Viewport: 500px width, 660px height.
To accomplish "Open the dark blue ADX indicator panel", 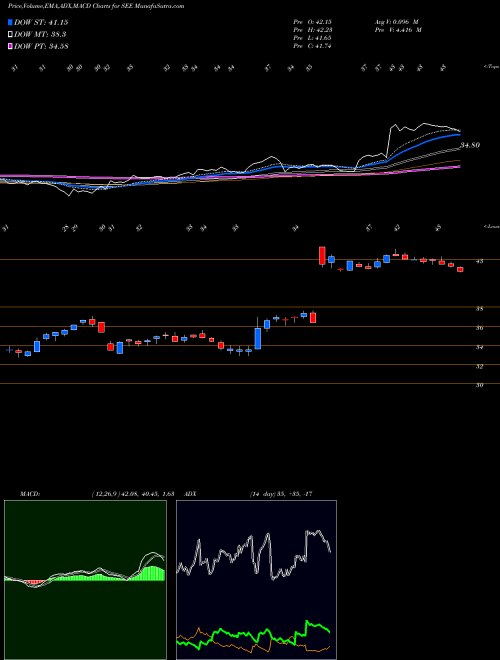I will [256, 580].
